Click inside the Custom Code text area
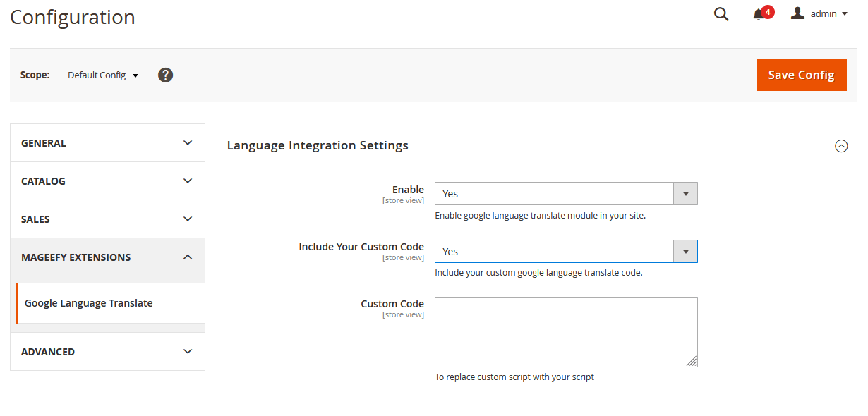This screenshot has height=416, width=868. click(565, 331)
